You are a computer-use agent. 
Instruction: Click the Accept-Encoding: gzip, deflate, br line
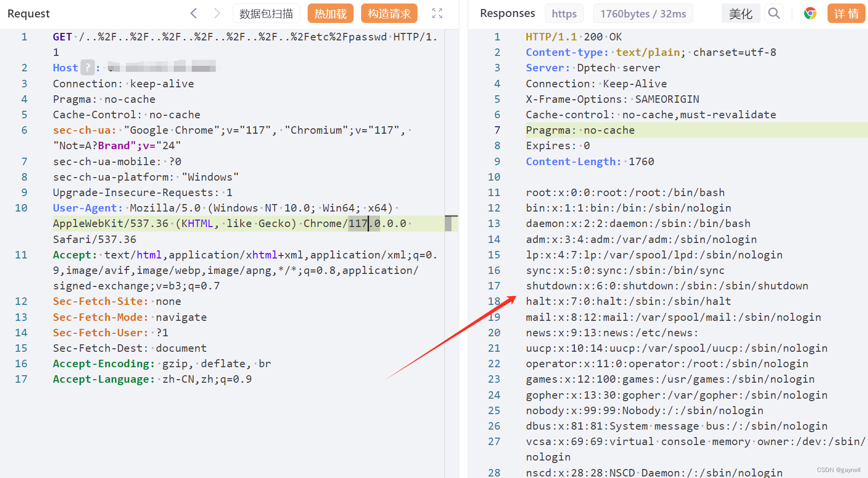coord(162,363)
